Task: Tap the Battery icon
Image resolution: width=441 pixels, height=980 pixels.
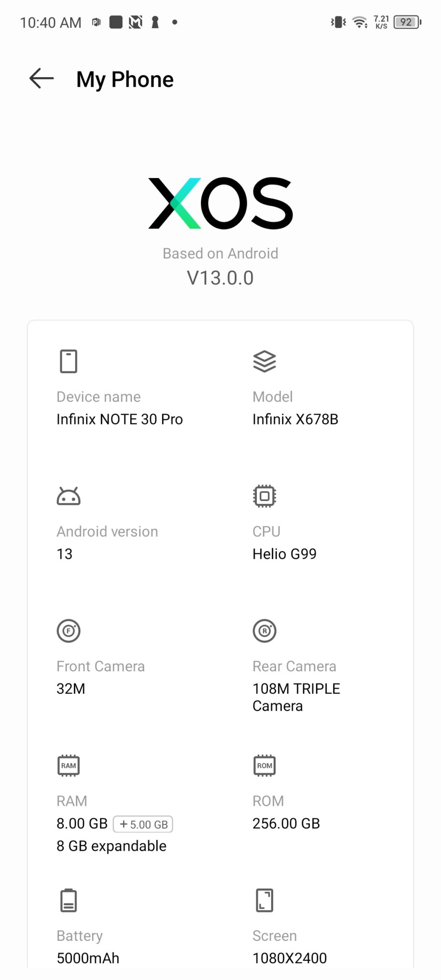Action: [68, 900]
